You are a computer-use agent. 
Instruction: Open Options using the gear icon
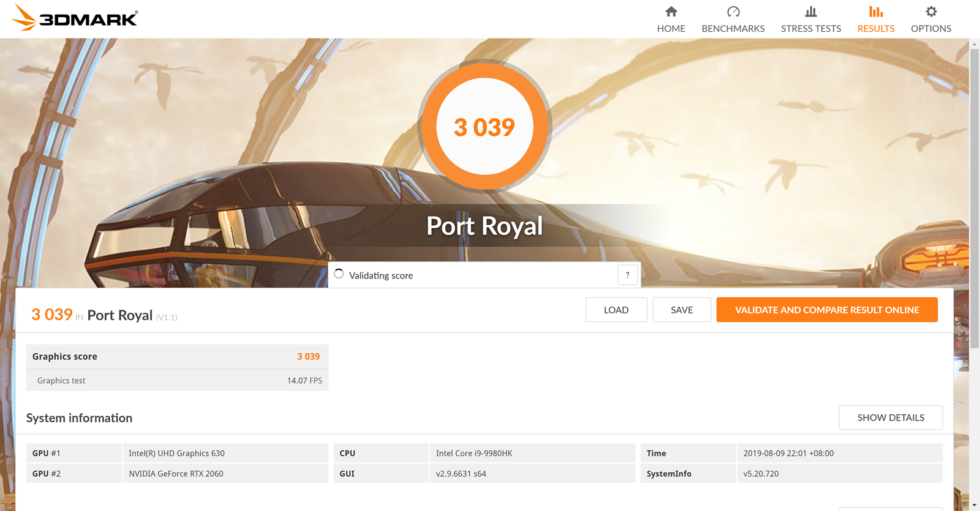click(930, 12)
